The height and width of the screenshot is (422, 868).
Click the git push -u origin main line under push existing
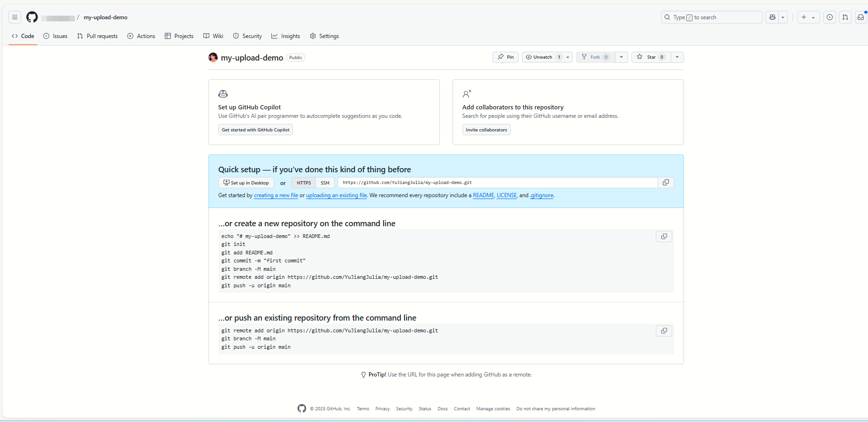coord(256,347)
